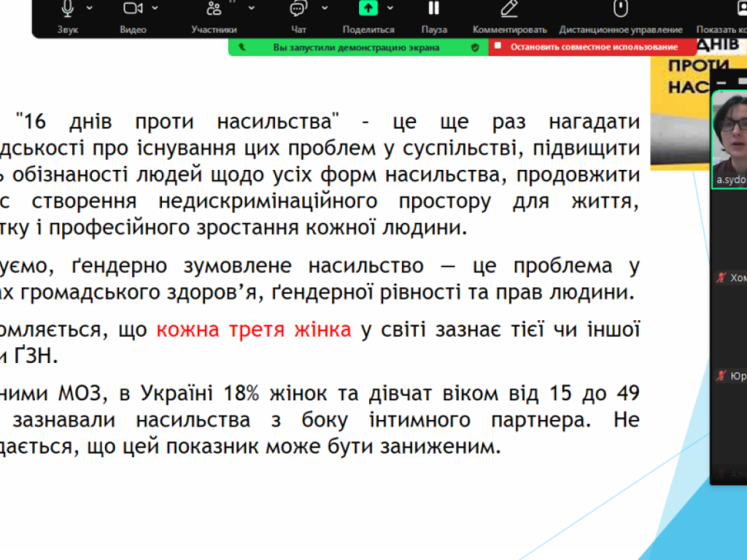Viewport: 747px width, 560px height.
Task: Select a.sydo participant video thumbnail
Action: pyautogui.click(x=729, y=139)
